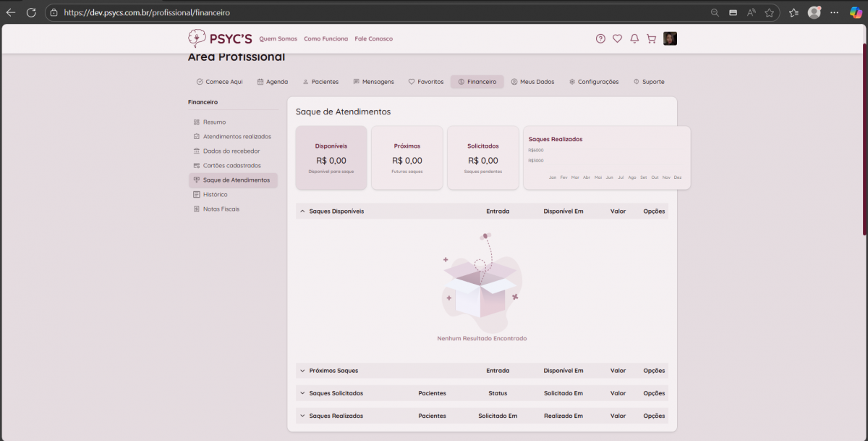
Task: Switch to the Agenda tab
Action: (x=273, y=82)
